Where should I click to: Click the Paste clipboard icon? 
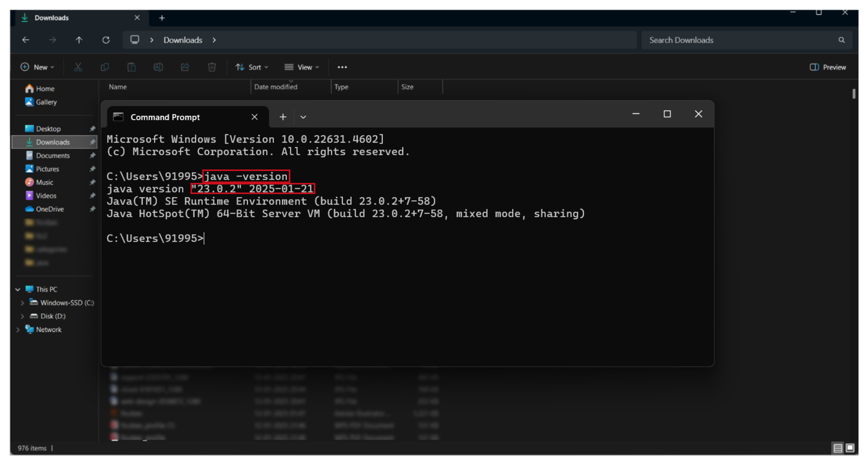132,67
